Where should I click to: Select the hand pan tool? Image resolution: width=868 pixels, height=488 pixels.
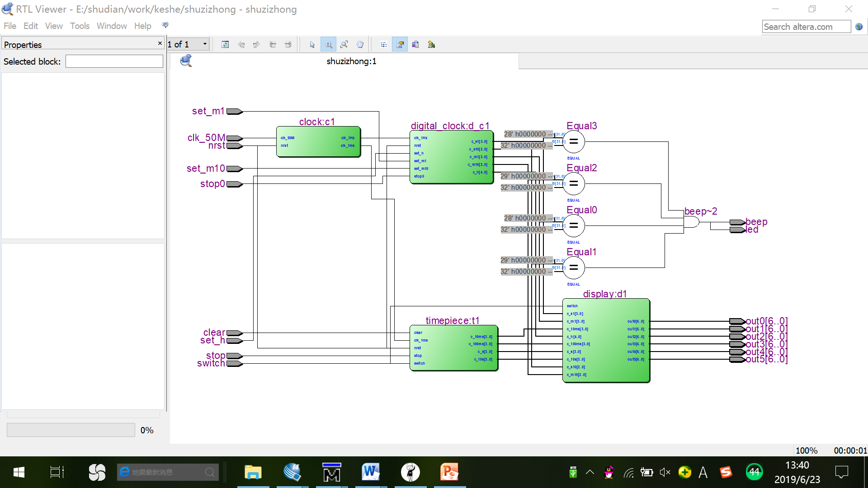360,44
